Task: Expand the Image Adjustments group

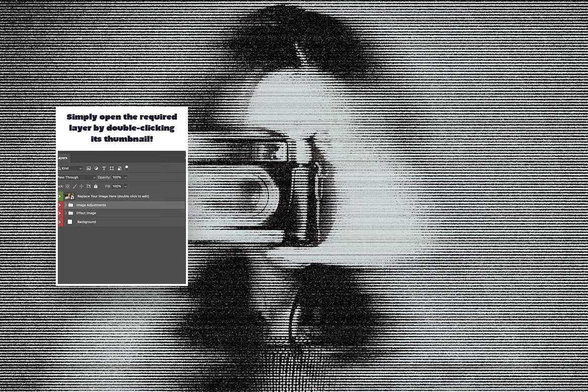Action: (x=66, y=205)
